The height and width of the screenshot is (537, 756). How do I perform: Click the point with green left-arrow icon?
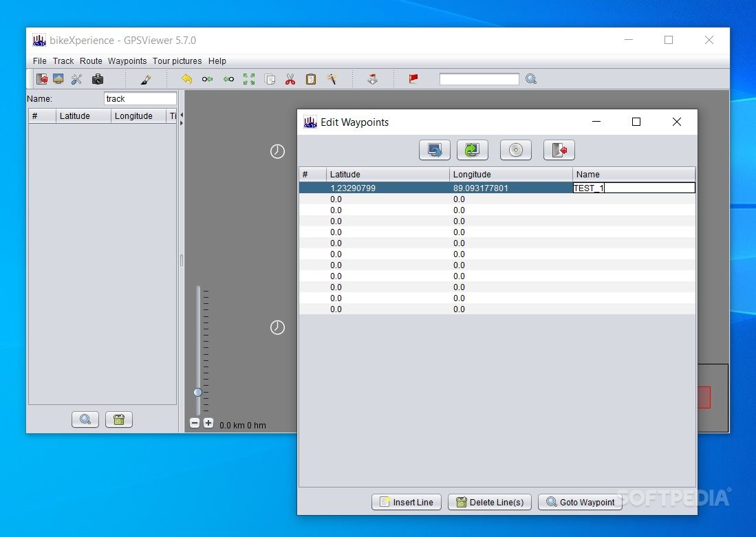[207, 79]
